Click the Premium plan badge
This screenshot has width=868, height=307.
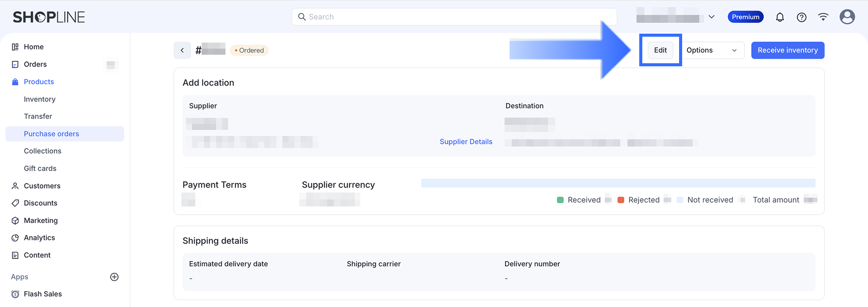[745, 17]
